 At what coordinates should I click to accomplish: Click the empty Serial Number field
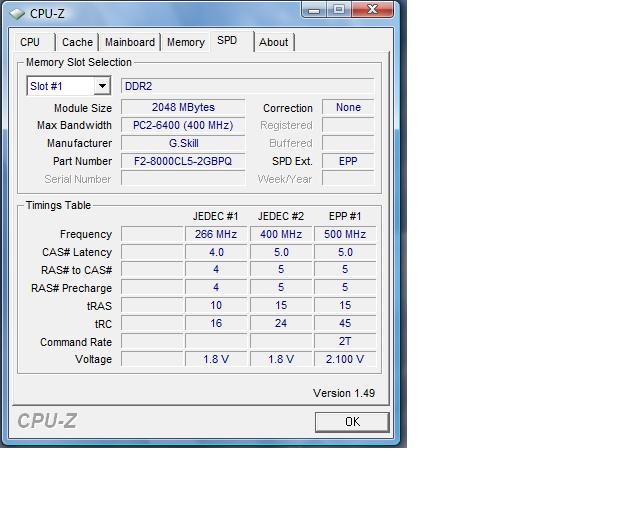point(183,179)
